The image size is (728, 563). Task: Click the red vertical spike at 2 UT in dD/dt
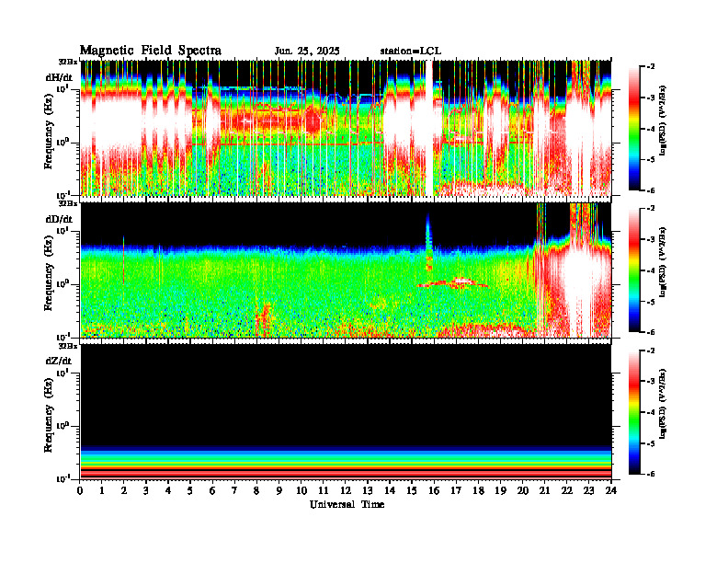pos(123,260)
